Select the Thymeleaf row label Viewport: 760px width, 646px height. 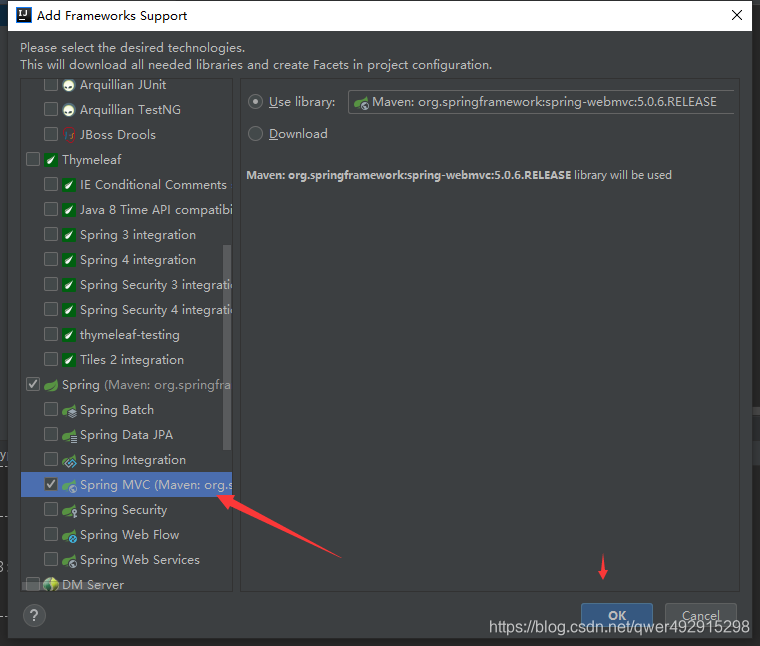[92, 160]
